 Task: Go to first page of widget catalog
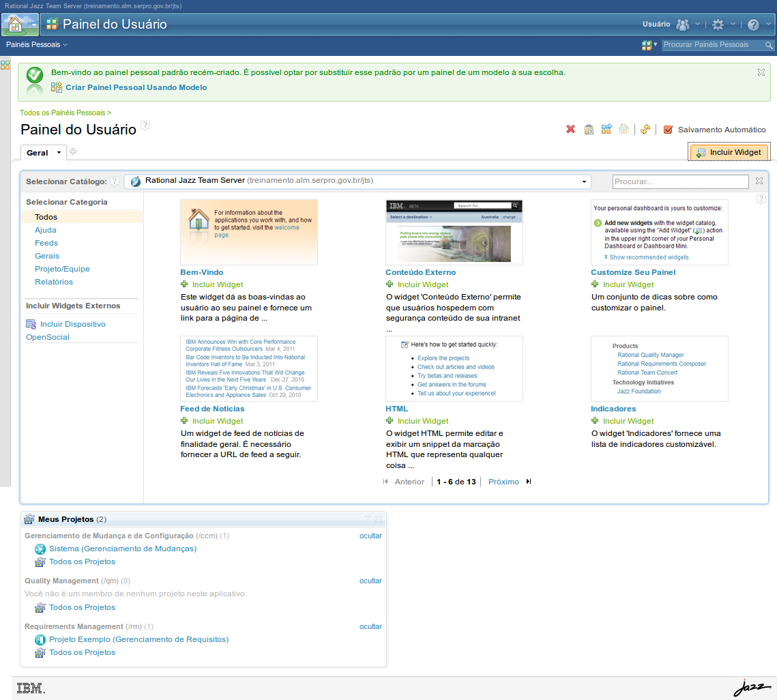point(385,482)
